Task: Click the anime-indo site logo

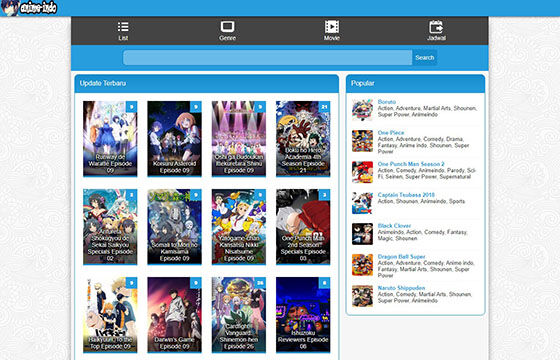Action: (29, 8)
